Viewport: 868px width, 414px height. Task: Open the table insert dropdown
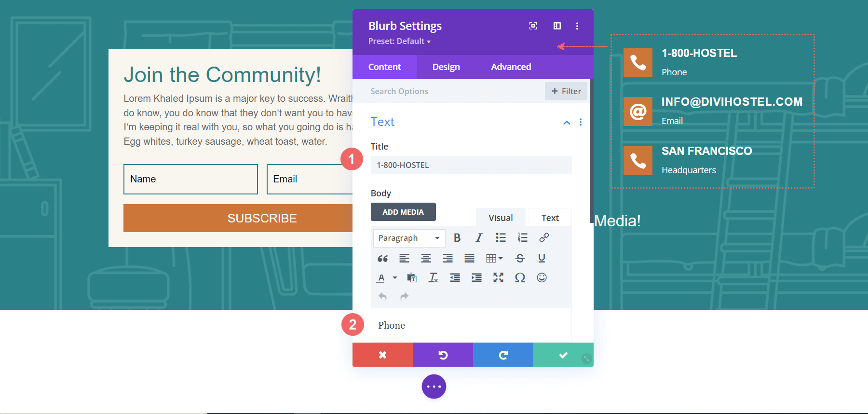point(494,259)
